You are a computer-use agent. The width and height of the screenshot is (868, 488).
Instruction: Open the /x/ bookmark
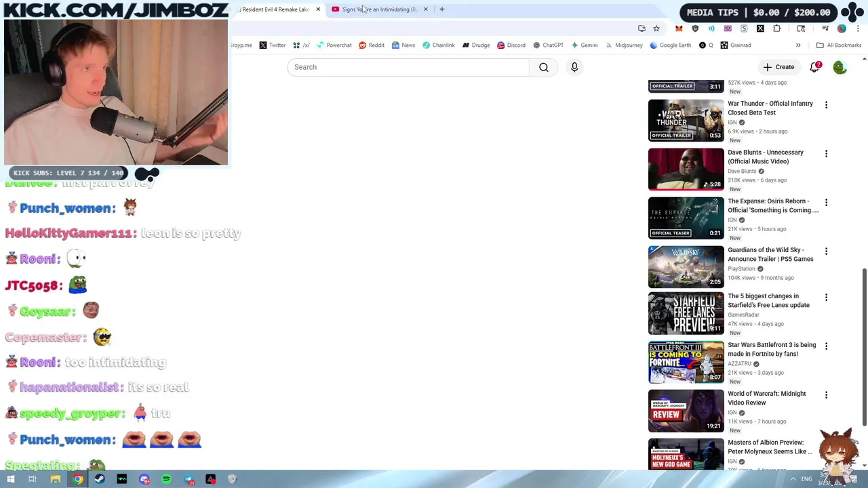click(301, 45)
